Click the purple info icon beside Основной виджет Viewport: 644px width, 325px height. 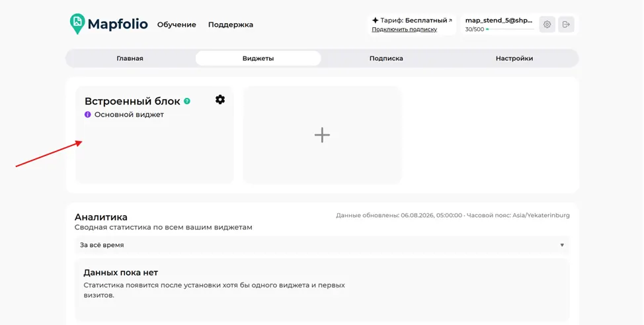87,115
